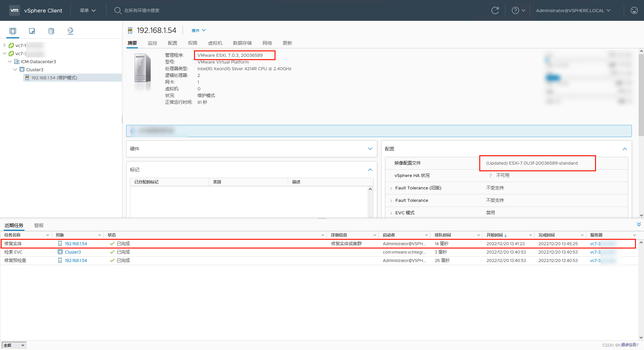Viewport: 644px width, 350px height.
Task: Switch to the 权限 tab
Action: click(193, 43)
